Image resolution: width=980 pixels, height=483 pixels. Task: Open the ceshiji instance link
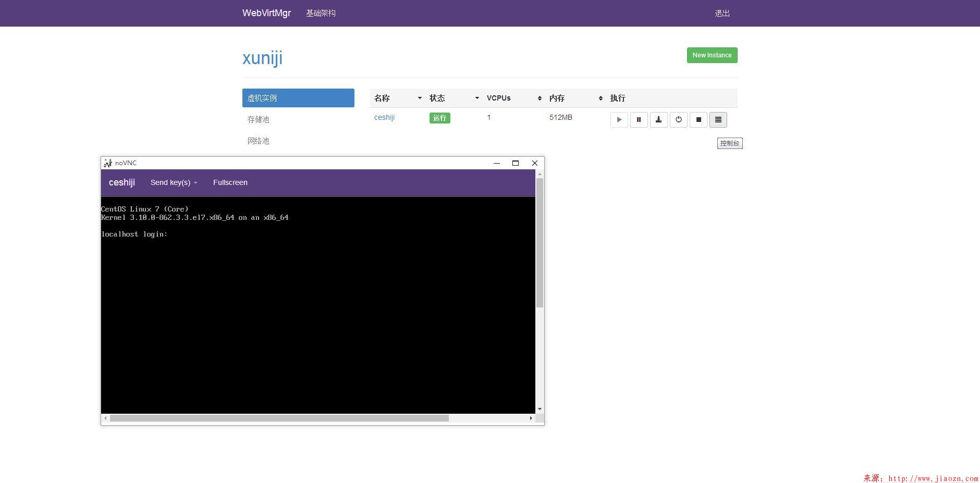[x=384, y=117]
